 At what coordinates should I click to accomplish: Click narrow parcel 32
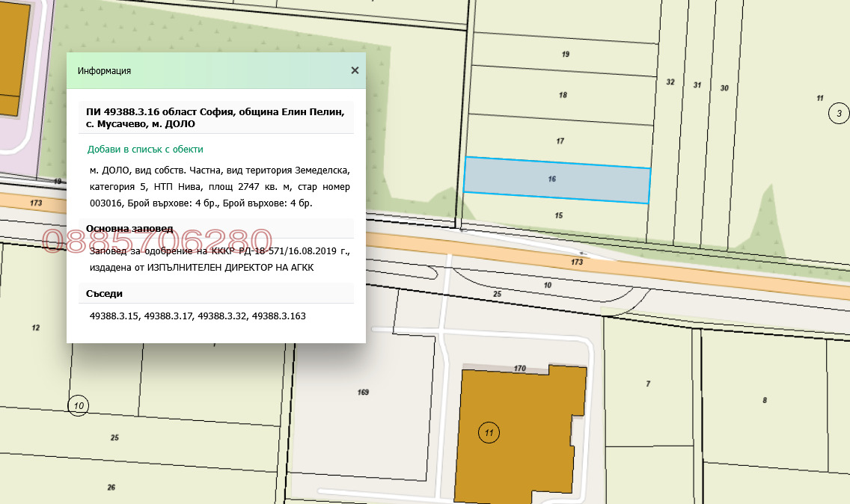tap(670, 82)
